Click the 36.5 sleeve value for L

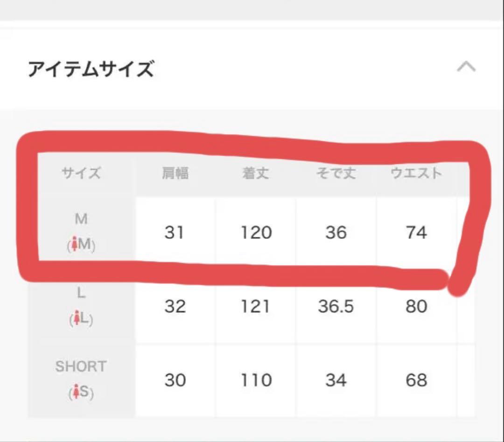click(x=336, y=307)
